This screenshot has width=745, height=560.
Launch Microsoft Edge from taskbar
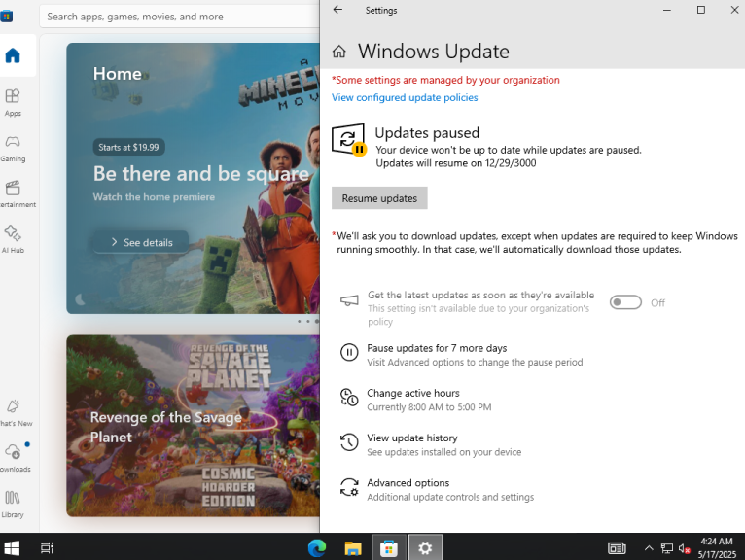(x=317, y=548)
